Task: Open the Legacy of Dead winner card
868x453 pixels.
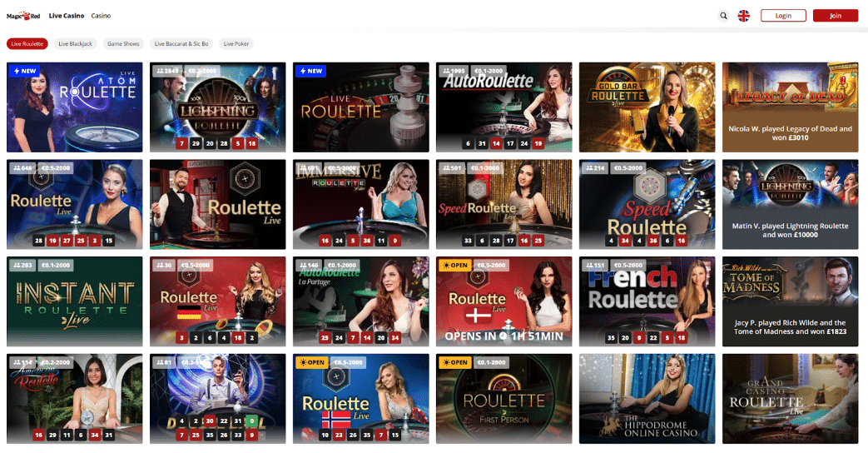Action: pyautogui.click(x=790, y=107)
